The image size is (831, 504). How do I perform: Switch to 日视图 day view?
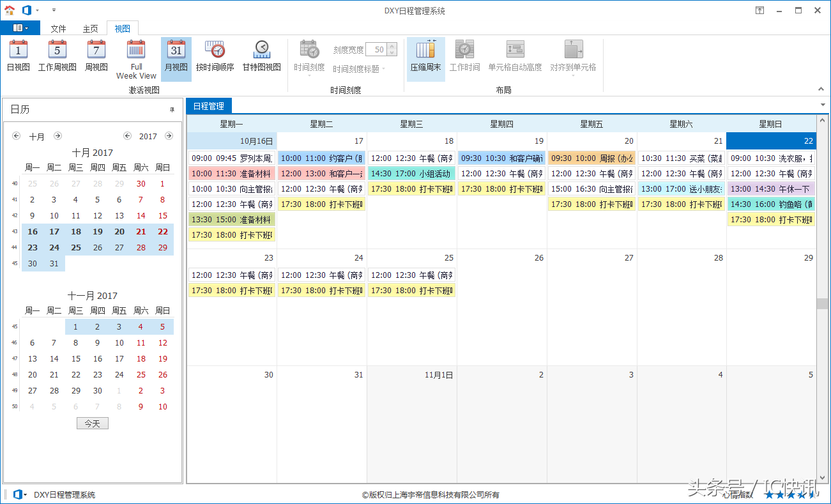(18, 56)
